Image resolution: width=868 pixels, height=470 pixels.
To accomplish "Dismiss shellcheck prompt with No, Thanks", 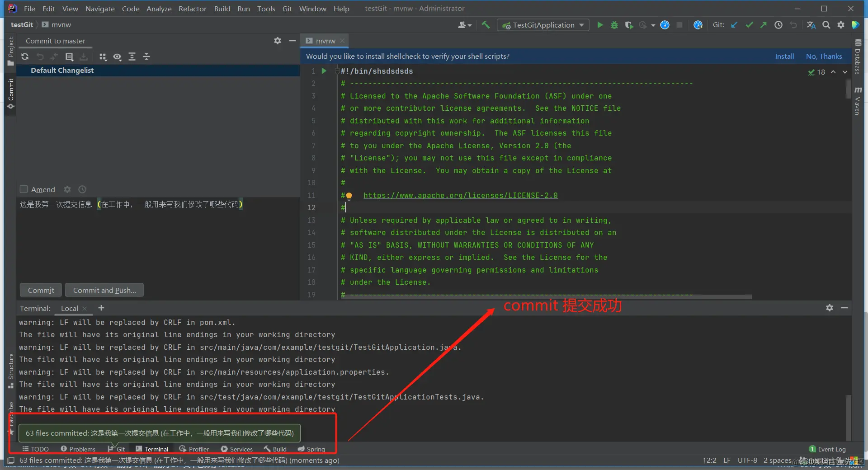I will 824,56.
